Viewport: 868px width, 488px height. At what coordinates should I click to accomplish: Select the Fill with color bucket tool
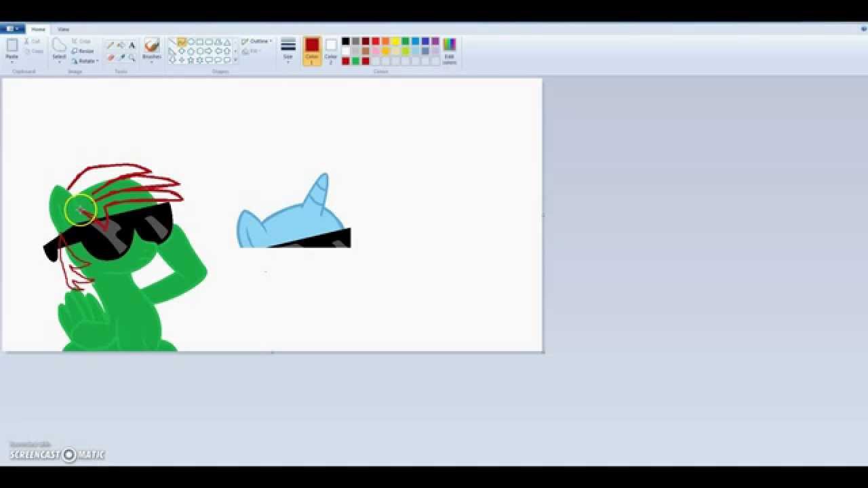(121, 45)
